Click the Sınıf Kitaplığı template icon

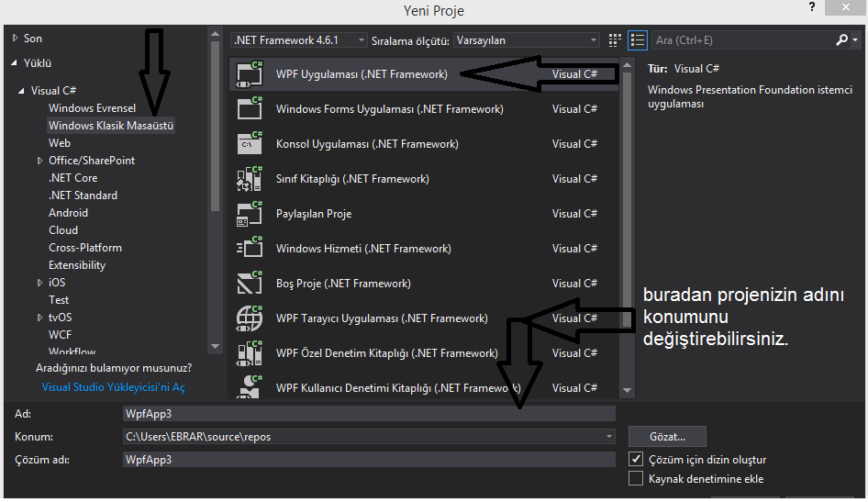point(250,179)
